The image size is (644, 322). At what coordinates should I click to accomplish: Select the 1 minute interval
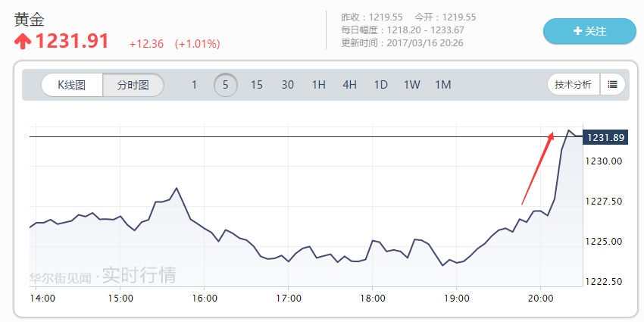click(x=194, y=85)
